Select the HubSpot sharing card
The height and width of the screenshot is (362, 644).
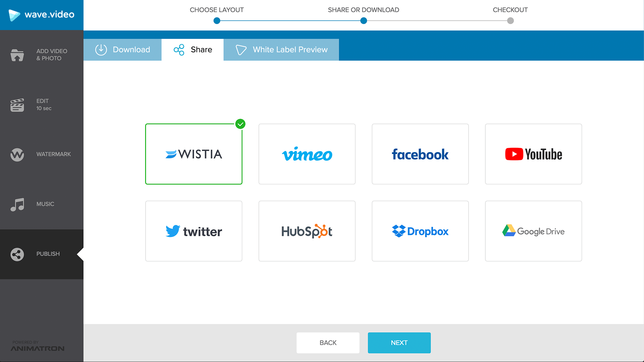[x=307, y=231]
